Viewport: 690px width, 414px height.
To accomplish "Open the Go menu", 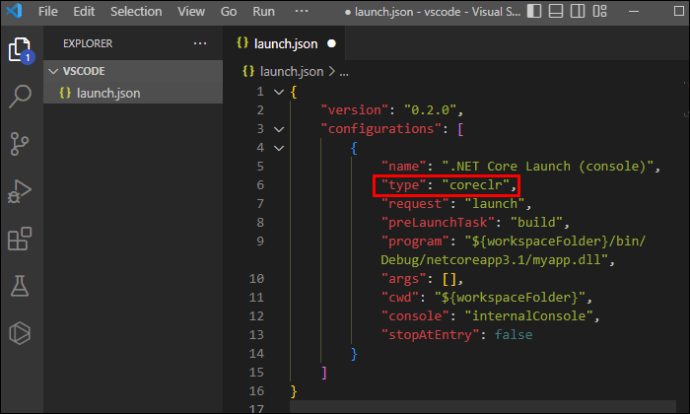I will (228, 11).
